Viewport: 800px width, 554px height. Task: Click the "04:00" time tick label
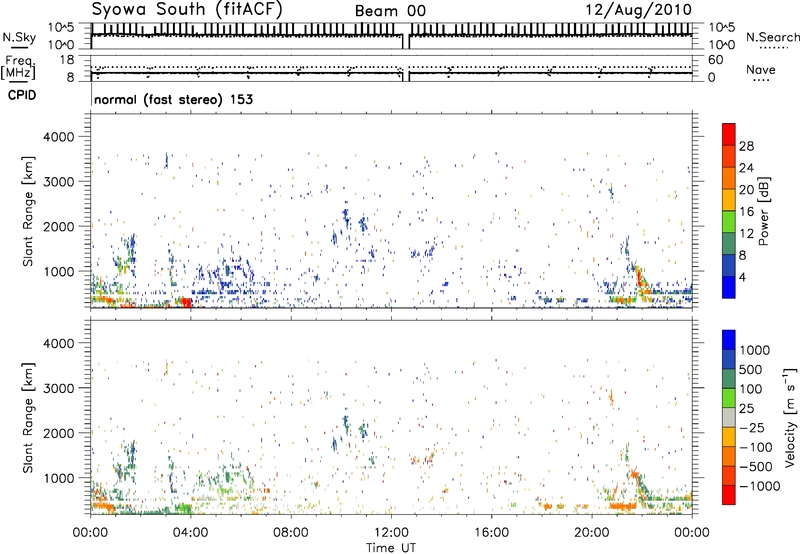coord(191,533)
